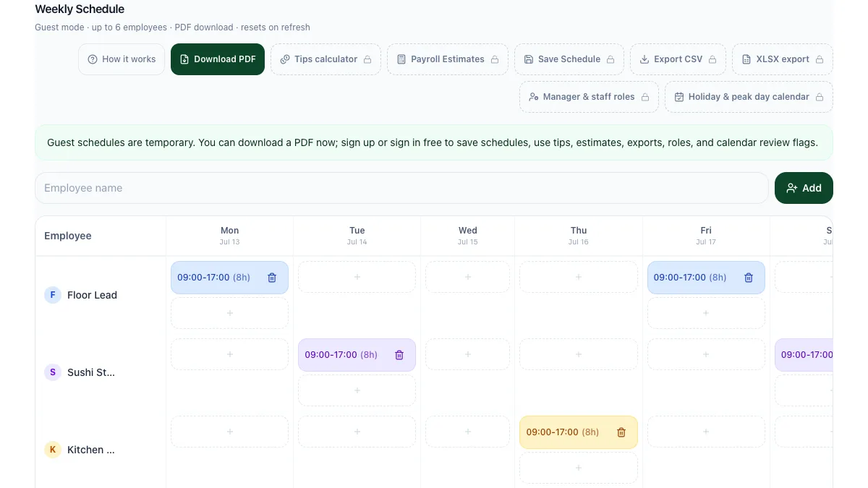The width and height of the screenshot is (868, 488).
Task: Click the lock icon on Payroll Estimates
Action: 495,59
